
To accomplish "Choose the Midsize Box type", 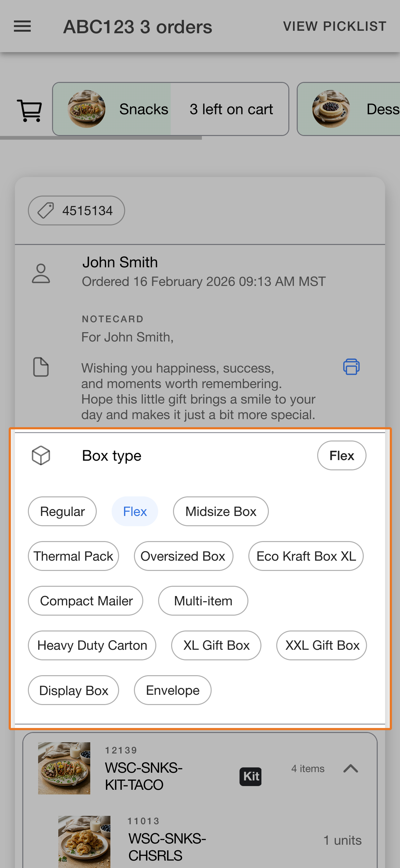I will pyautogui.click(x=221, y=512).
